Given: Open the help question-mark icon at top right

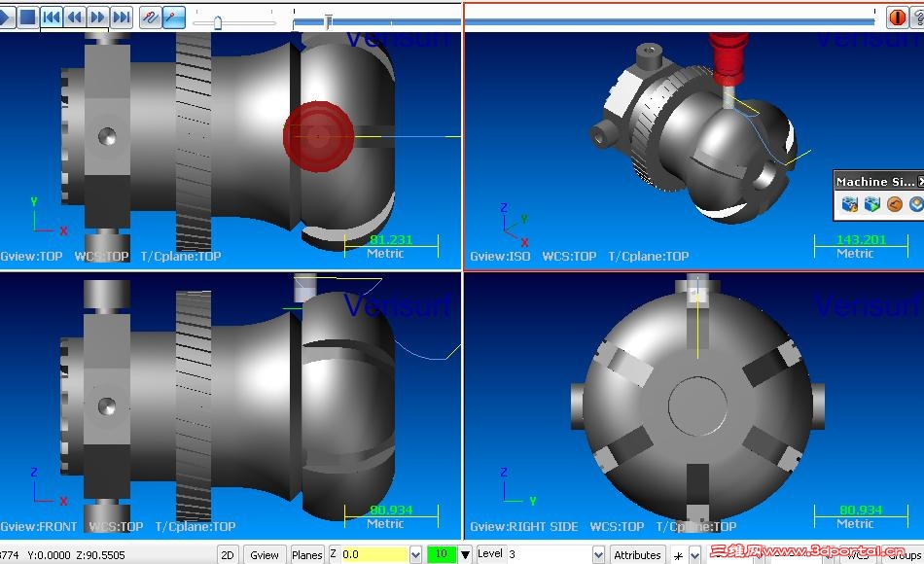Looking at the screenshot, I should coord(918,18).
